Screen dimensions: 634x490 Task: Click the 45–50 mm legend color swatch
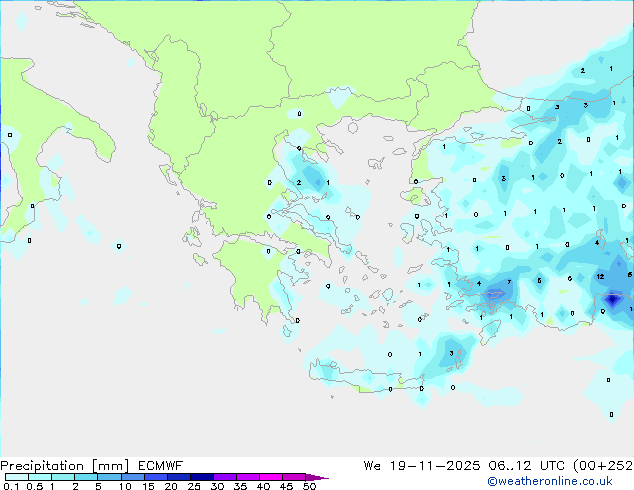[x=294, y=477]
